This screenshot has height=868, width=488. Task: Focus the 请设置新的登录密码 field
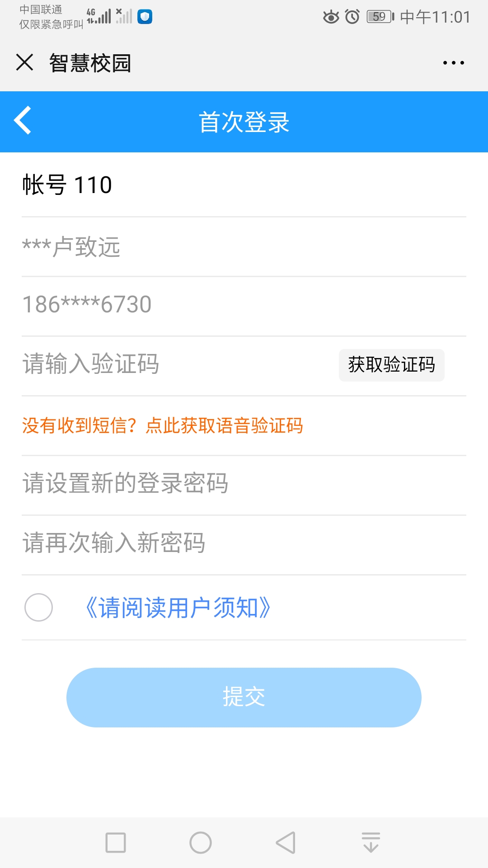pos(244,483)
